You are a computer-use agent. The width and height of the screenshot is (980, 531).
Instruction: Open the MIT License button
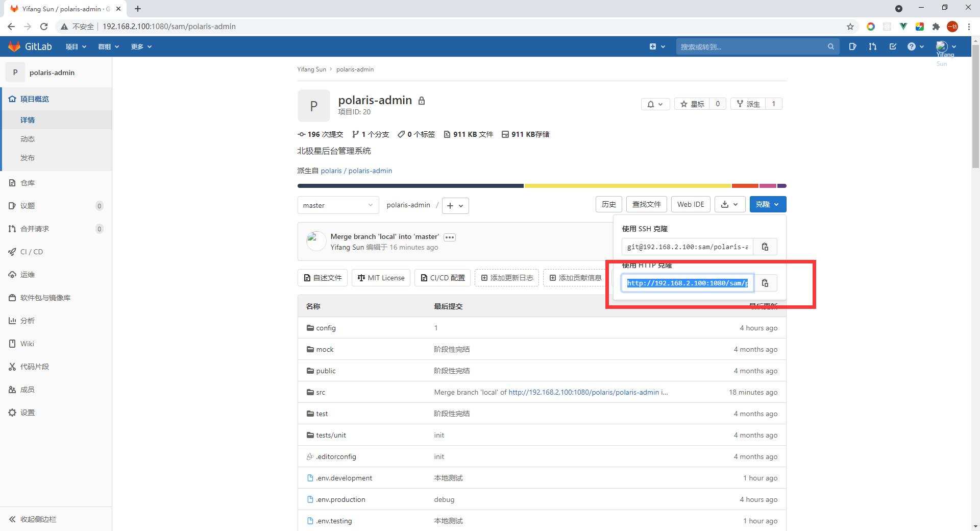381,278
